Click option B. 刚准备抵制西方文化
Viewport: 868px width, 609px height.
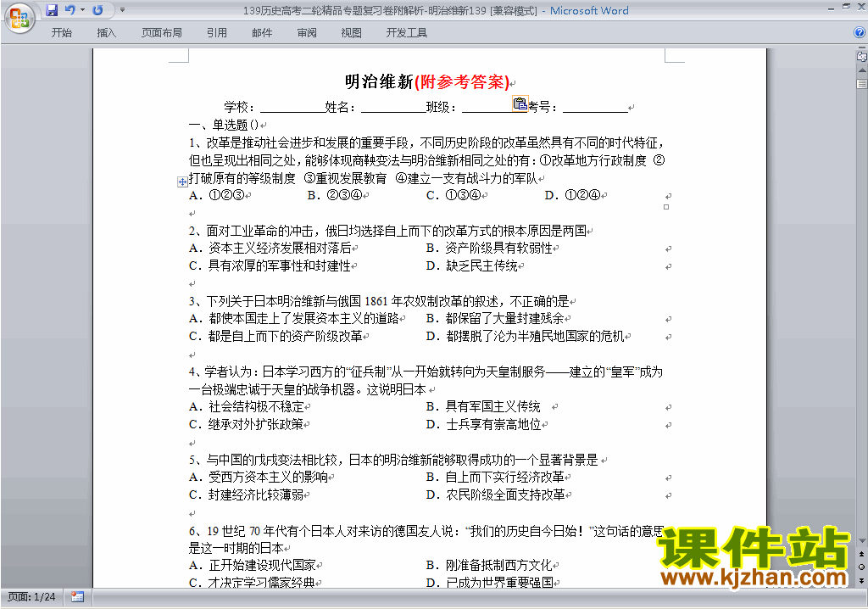[x=489, y=565]
